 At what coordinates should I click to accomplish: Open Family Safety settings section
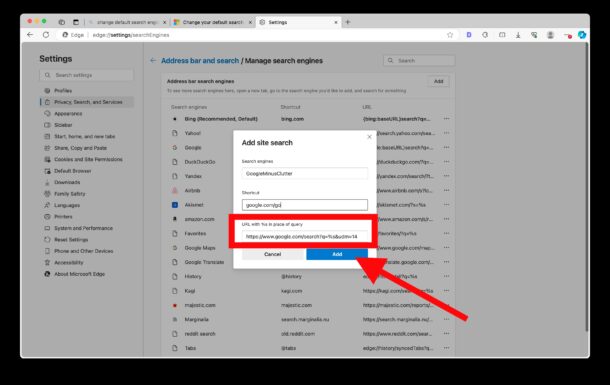[87, 194]
